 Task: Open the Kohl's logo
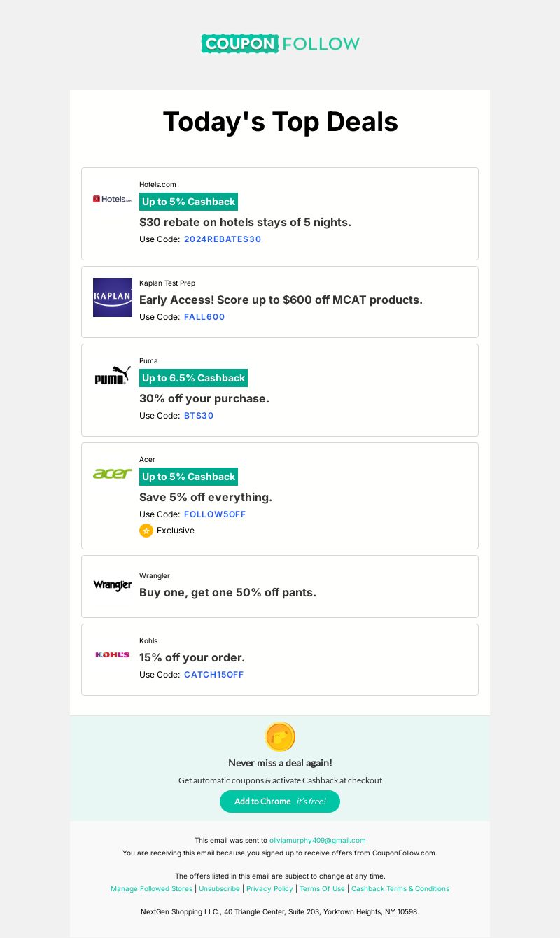click(113, 654)
